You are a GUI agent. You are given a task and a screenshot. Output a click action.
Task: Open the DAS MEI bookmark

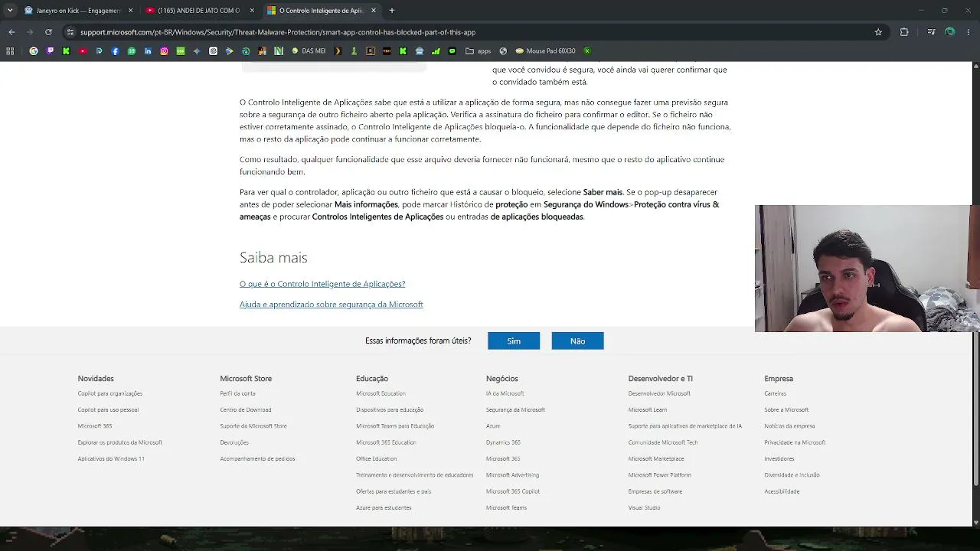pyautogui.click(x=309, y=51)
